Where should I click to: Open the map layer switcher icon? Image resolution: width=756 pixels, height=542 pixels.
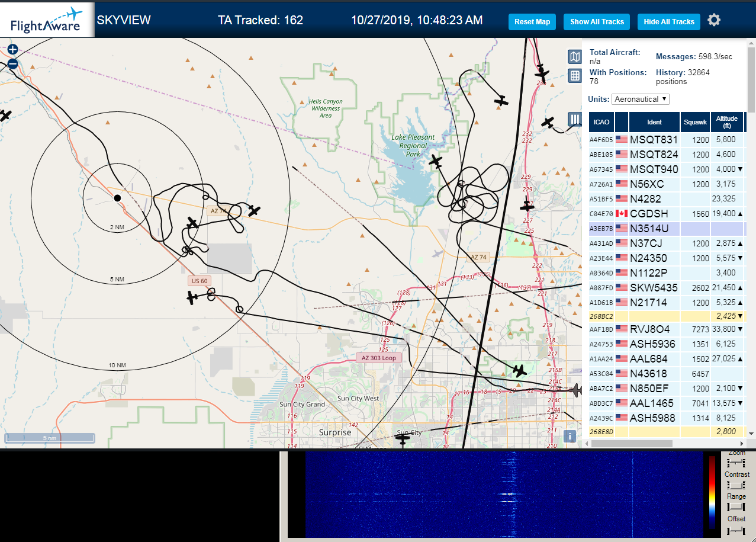pyautogui.click(x=575, y=56)
